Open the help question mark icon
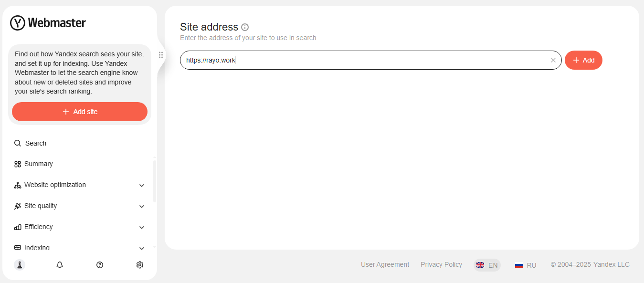The height and width of the screenshot is (283, 644). click(100, 265)
